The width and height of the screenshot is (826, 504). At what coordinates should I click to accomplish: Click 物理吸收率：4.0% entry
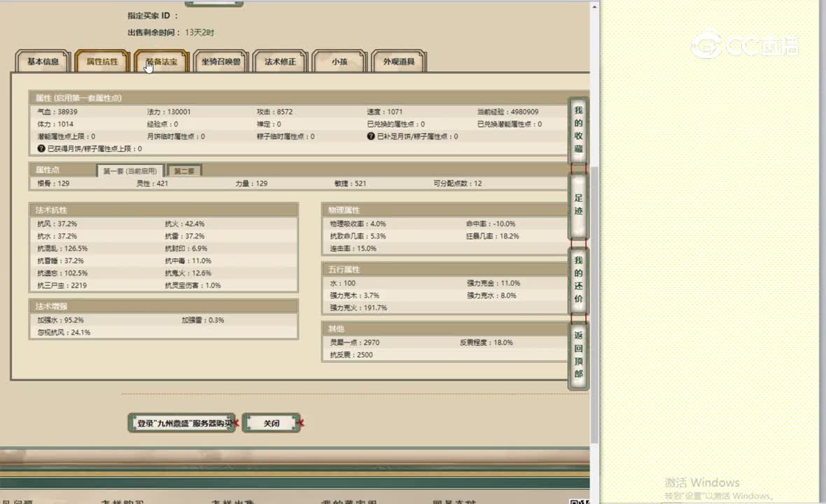(x=358, y=224)
